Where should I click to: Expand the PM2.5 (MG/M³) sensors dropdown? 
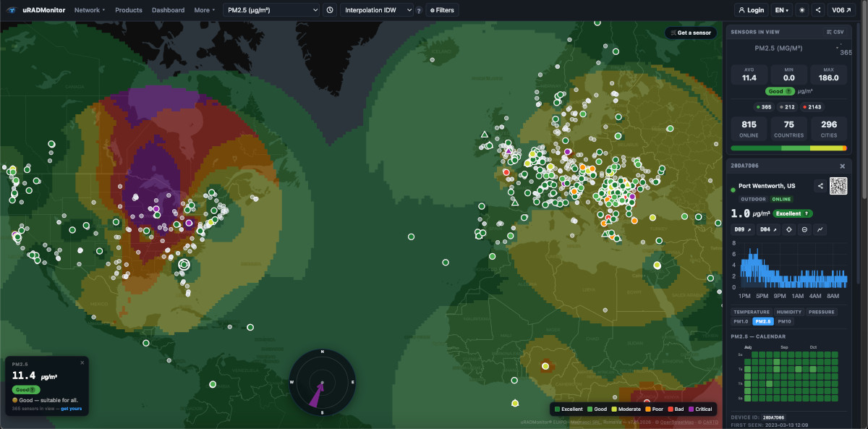click(788, 48)
